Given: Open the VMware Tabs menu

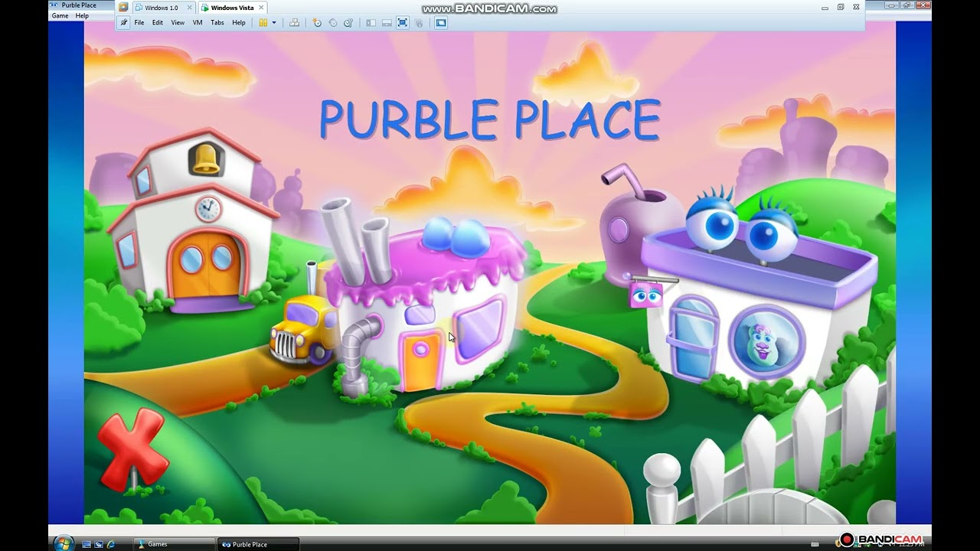Looking at the screenshot, I should click(217, 23).
